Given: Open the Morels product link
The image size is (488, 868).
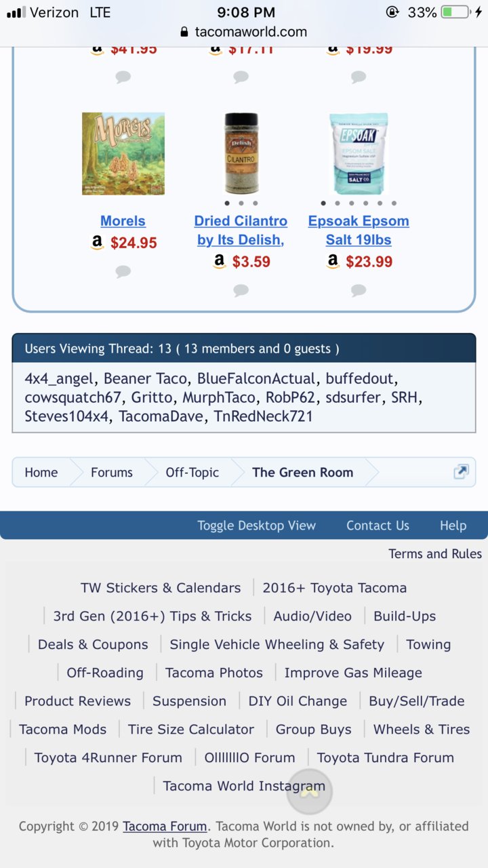Looking at the screenshot, I should pos(123,221).
